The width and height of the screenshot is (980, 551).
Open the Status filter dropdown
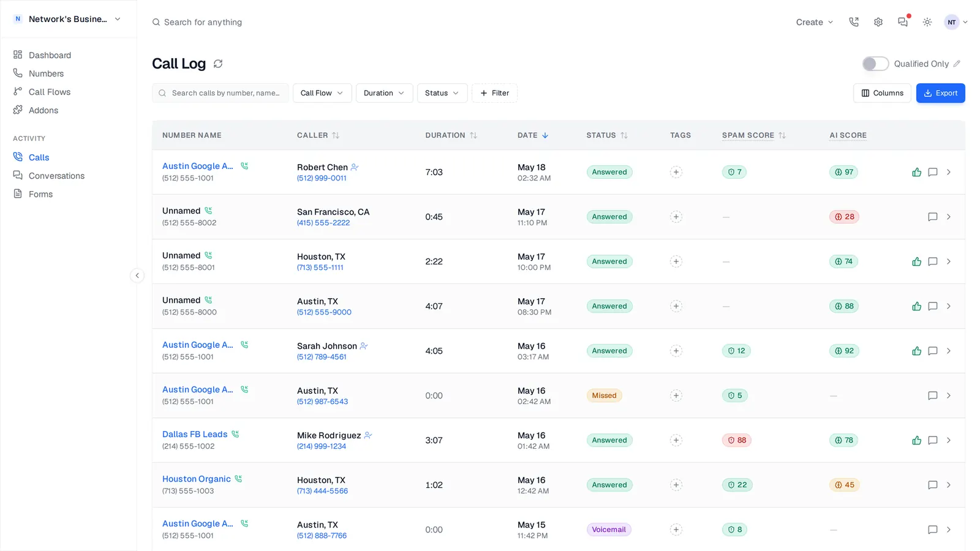[442, 93]
